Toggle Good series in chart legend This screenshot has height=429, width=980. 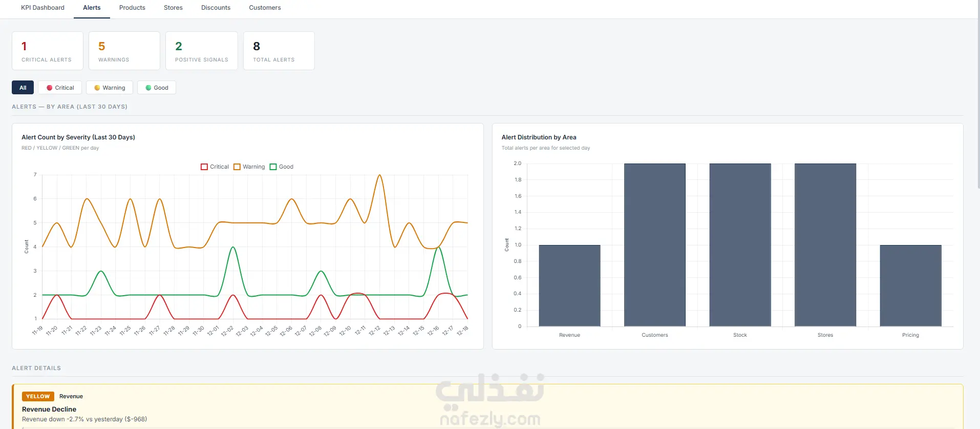(x=281, y=167)
